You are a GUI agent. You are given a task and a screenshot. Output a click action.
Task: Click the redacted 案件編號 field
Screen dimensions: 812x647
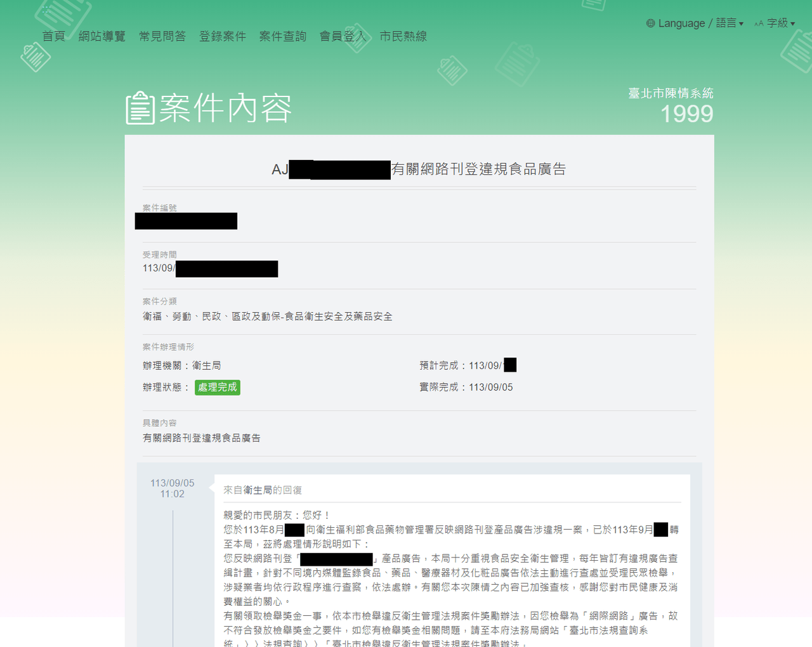pyautogui.click(x=186, y=221)
